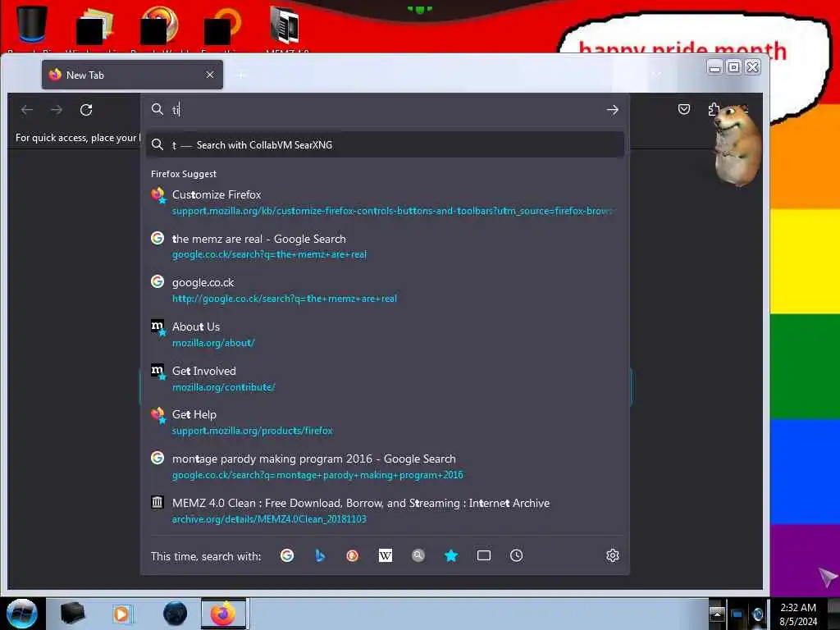840x630 pixels.
Task: Search history with clock icon
Action: pos(517,555)
